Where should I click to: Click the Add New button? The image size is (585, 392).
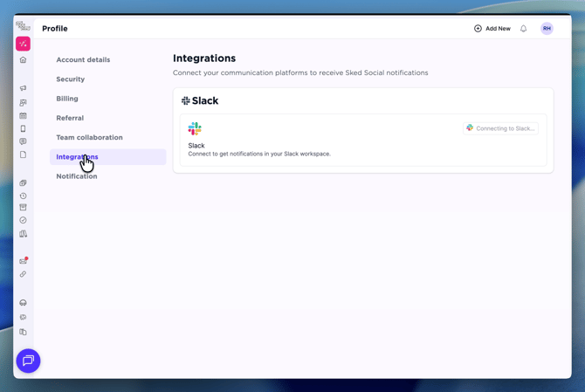[492, 29]
